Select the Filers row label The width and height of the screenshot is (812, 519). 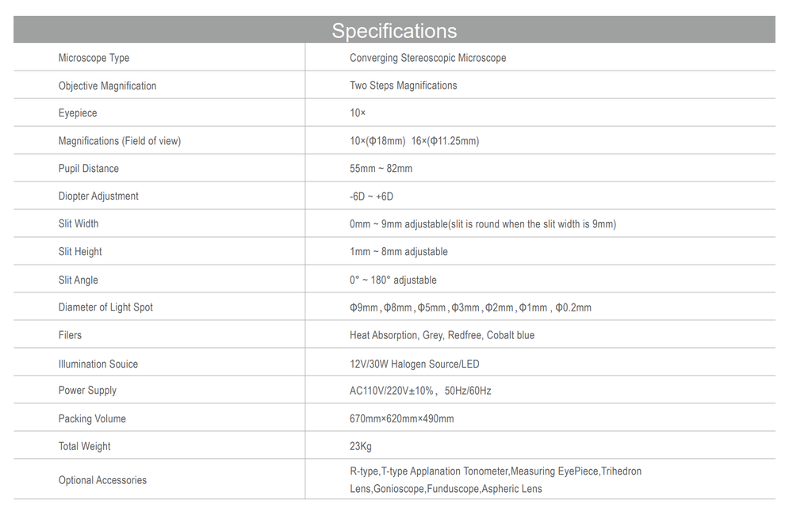coord(70,335)
